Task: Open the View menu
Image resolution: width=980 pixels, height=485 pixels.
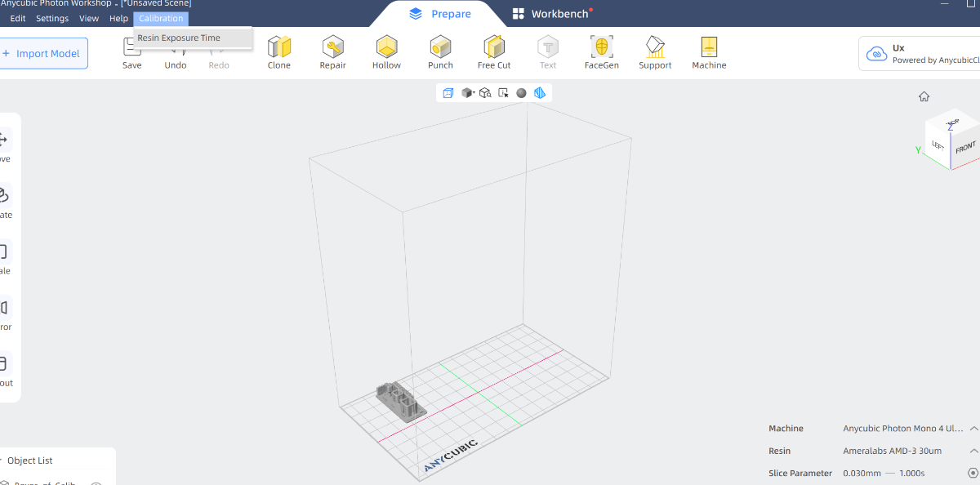Action: click(x=89, y=18)
